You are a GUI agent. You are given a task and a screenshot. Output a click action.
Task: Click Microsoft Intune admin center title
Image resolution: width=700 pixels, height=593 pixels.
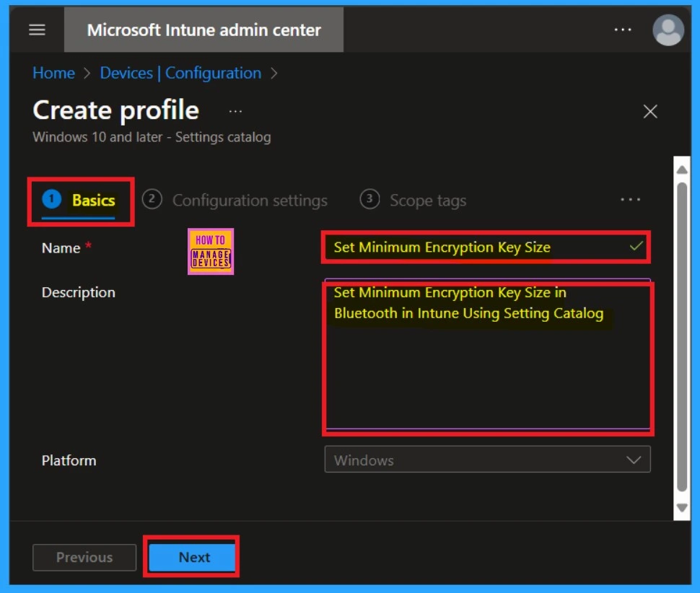[x=204, y=30]
